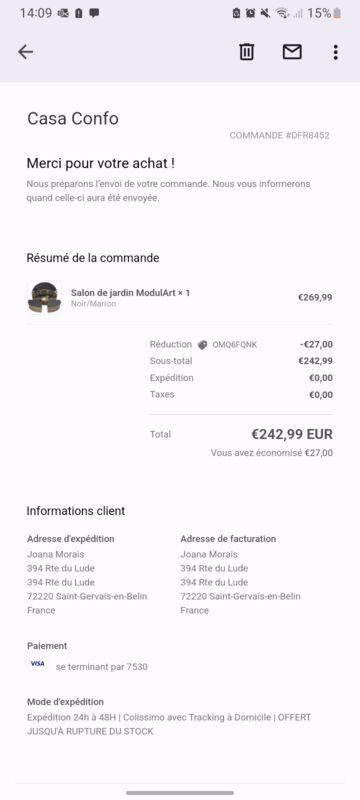This screenshot has height=800, width=360.
Task: Tap the discount tag icon
Action: [x=202, y=345]
